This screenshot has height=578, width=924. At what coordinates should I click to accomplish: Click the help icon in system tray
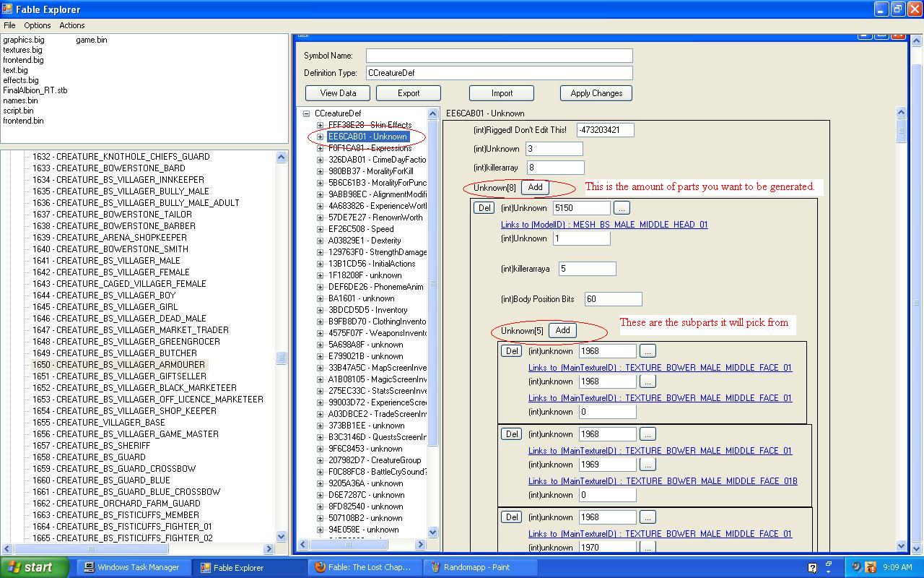pos(812,567)
